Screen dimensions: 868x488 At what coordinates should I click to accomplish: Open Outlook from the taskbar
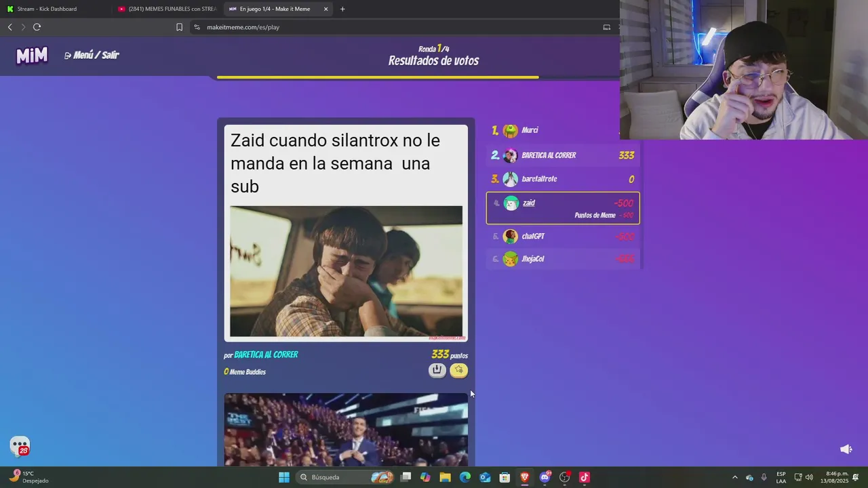[x=485, y=477]
